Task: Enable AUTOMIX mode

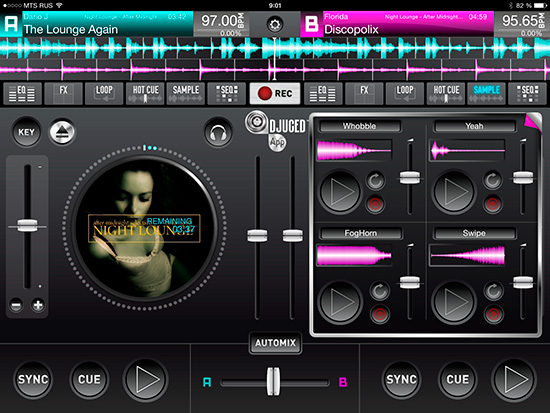Action: coord(275,343)
